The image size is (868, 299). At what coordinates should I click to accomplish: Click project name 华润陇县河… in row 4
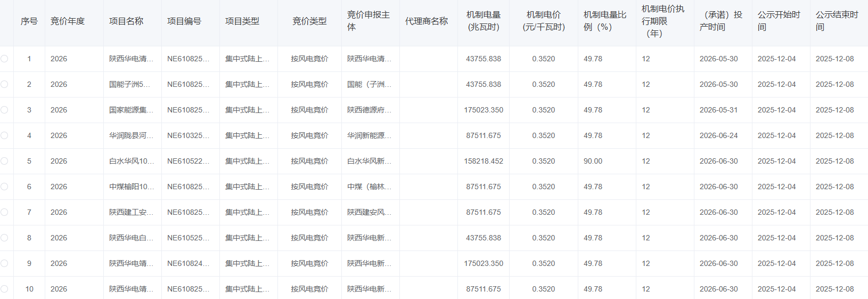click(x=131, y=135)
